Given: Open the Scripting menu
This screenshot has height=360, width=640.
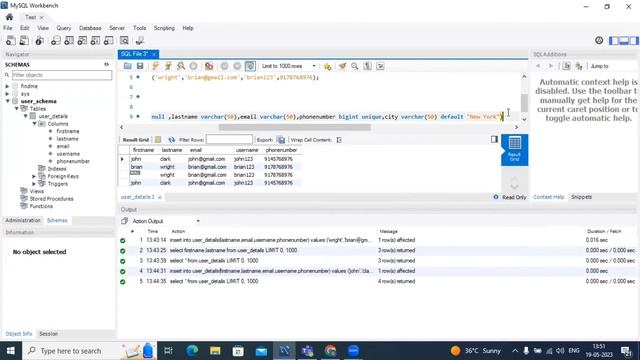Looking at the screenshot, I should (164, 28).
